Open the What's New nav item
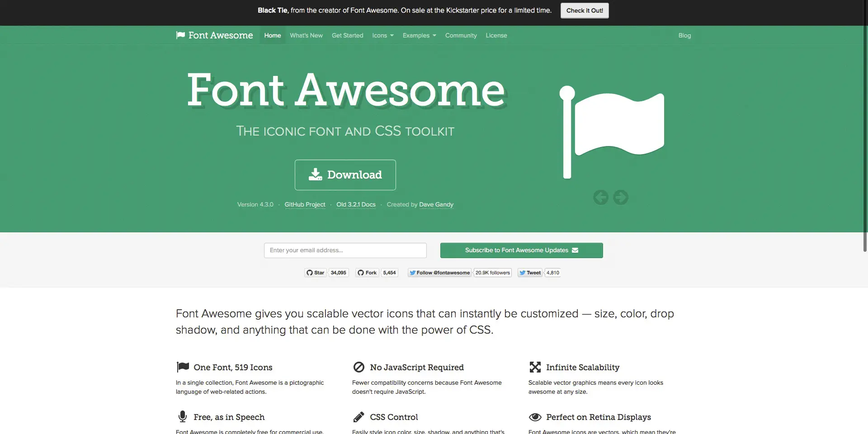868x434 pixels. tap(306, 35)
